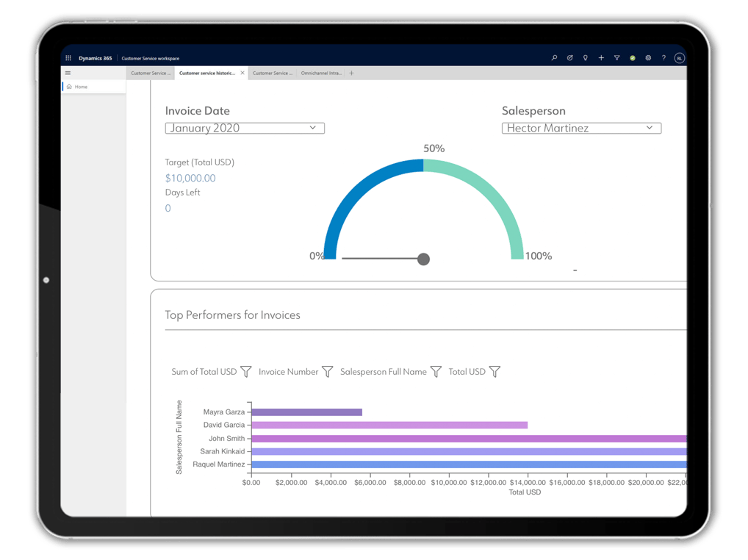Open the Dynamics 365 app launcher grid
The width and height of the screenshot is (748, 560).
coord(68,58)
